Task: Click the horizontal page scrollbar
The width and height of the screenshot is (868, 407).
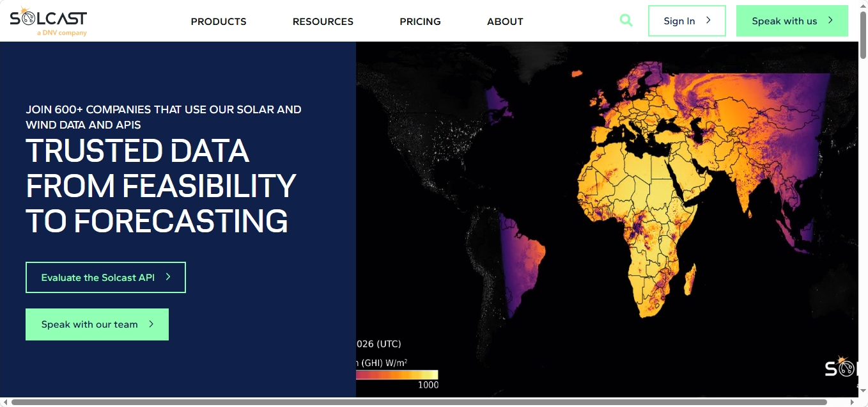Action: click(419, 403)
